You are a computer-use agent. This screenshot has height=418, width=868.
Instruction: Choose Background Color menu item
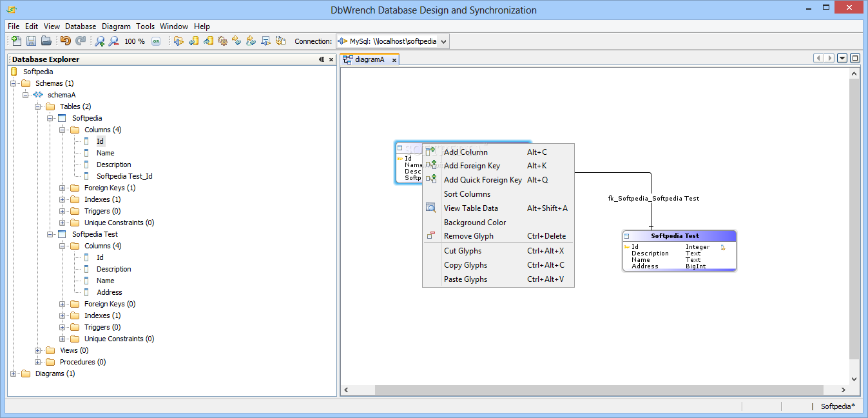click(x=497, y=223)
